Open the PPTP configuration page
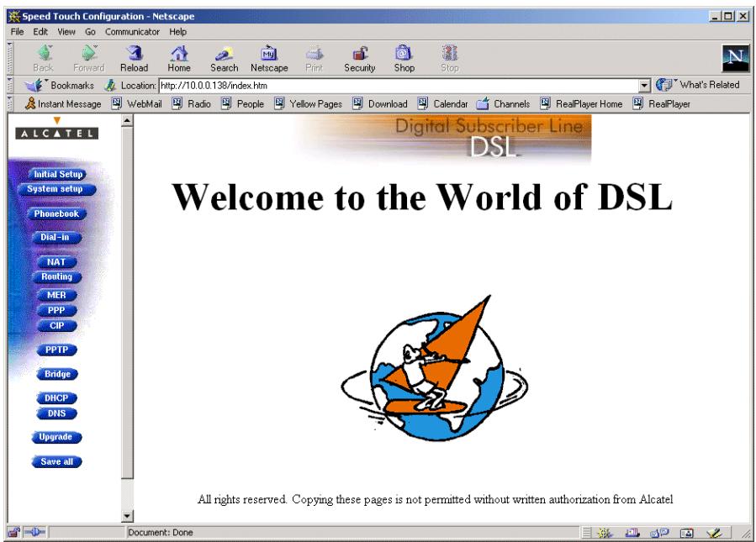The height and width of the screenshot is (542, 756). click(56, 350)
